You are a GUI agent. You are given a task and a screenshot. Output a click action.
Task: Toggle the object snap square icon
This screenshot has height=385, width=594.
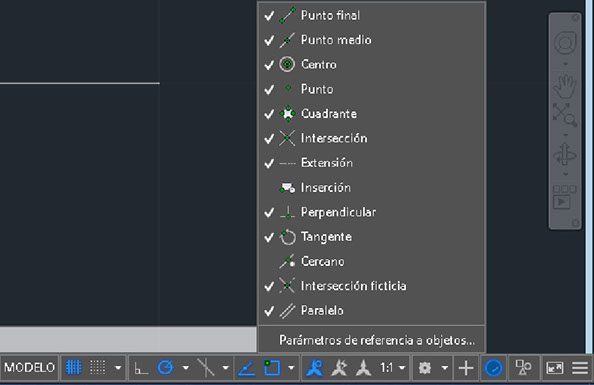point(272,368)
